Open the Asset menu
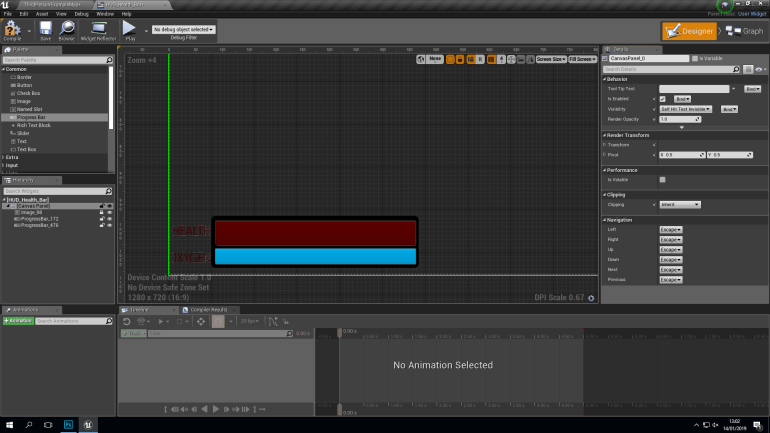The height and width of the screenshot is (433, 770). (42, 14)
